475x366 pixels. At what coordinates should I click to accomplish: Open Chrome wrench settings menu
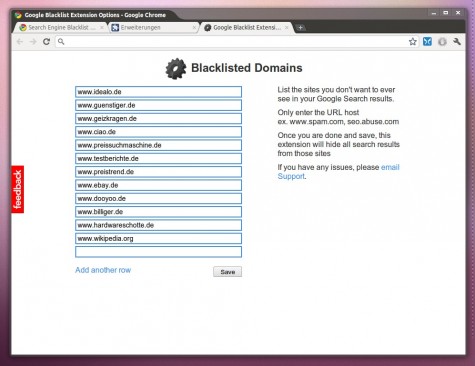point(457,42)
